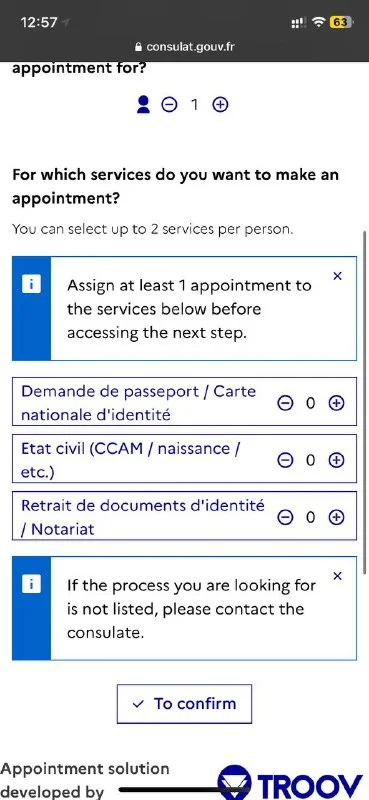Decrease the number of people with minus icon
Screen dimensions: 369x800
pos(169,105)
